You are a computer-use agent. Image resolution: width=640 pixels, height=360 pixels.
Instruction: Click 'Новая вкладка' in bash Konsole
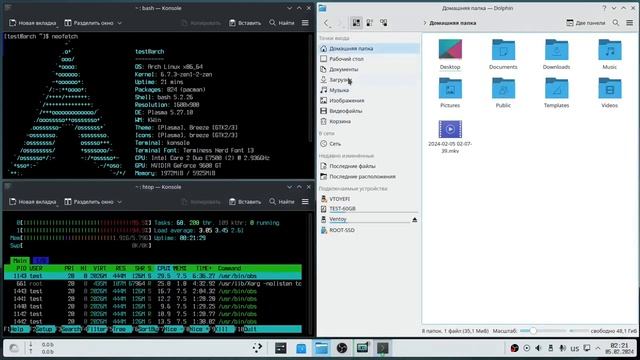tap(33, 23)
